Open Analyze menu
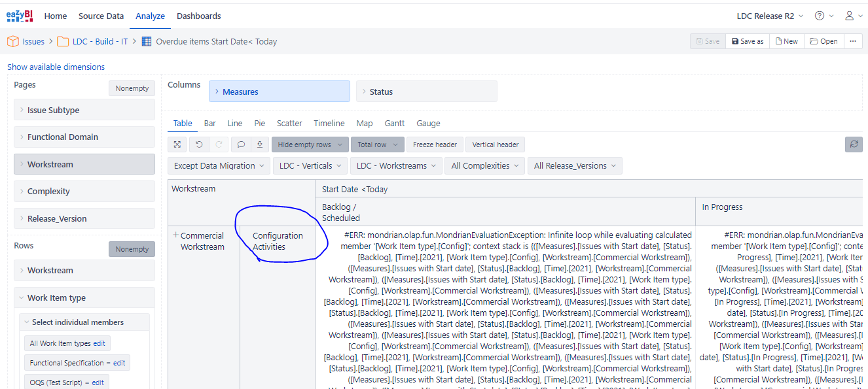 150,16
